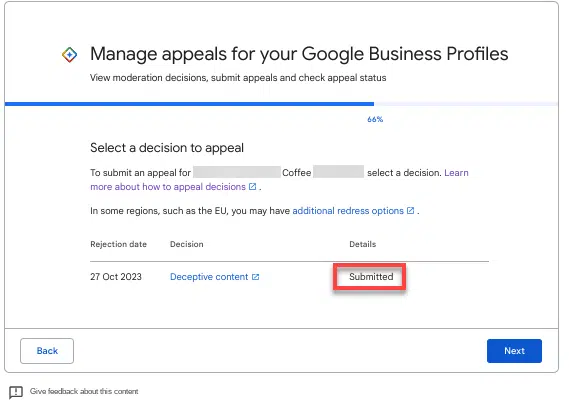This screenshot has height=401, width=569.
Task: Go to the Next step
Action: (x=514, y=351)
